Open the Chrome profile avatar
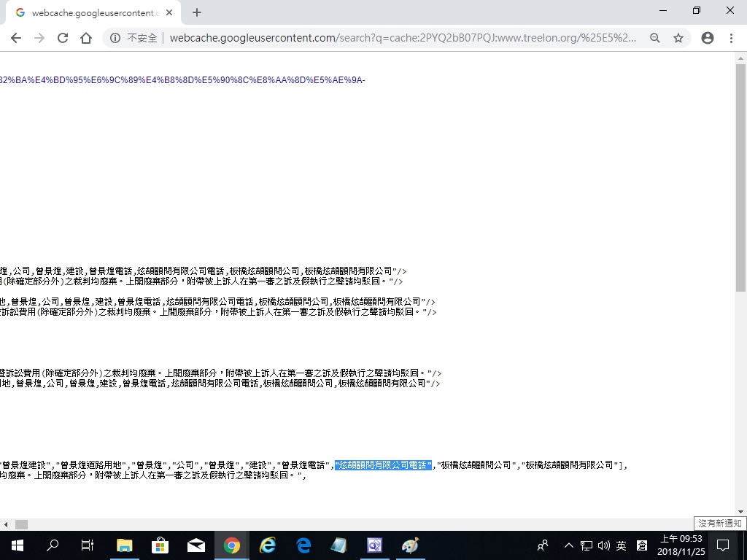The width and height of the screenshot is (747, 560). click(707, 38)
